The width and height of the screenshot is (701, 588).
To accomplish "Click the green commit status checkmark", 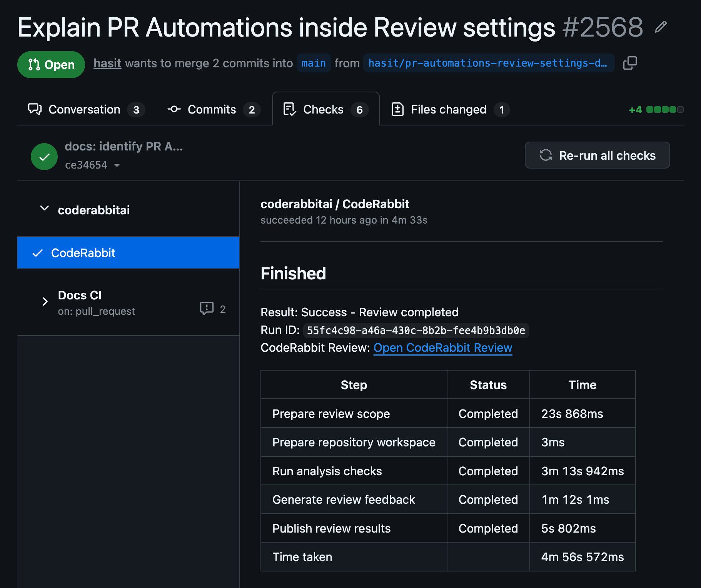I will pyautogui.click(x=44, y=156).
